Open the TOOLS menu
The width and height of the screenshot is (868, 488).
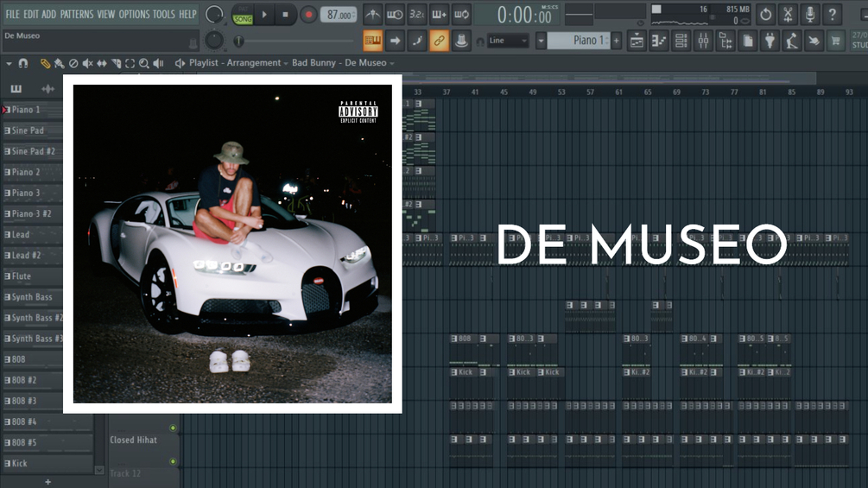coord(164,15)
